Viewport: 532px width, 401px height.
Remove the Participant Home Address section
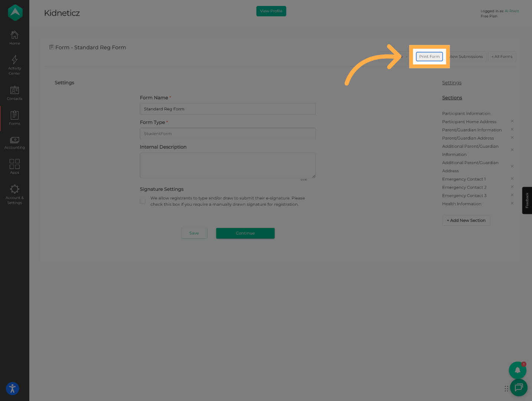tap(512, 121)
